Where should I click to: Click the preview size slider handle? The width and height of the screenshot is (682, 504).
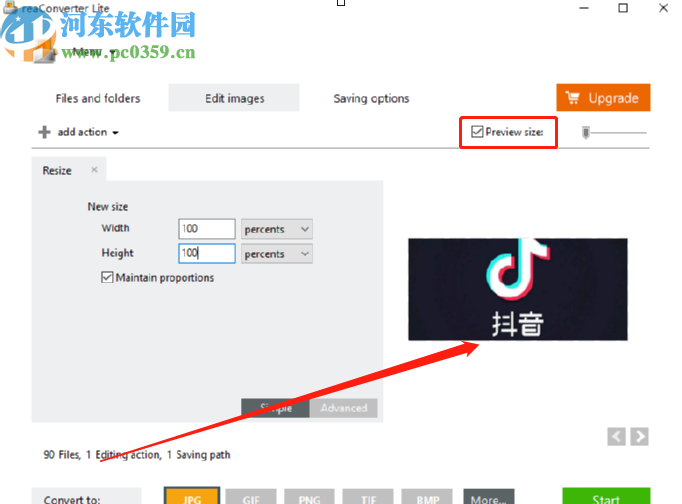[586, 132]
